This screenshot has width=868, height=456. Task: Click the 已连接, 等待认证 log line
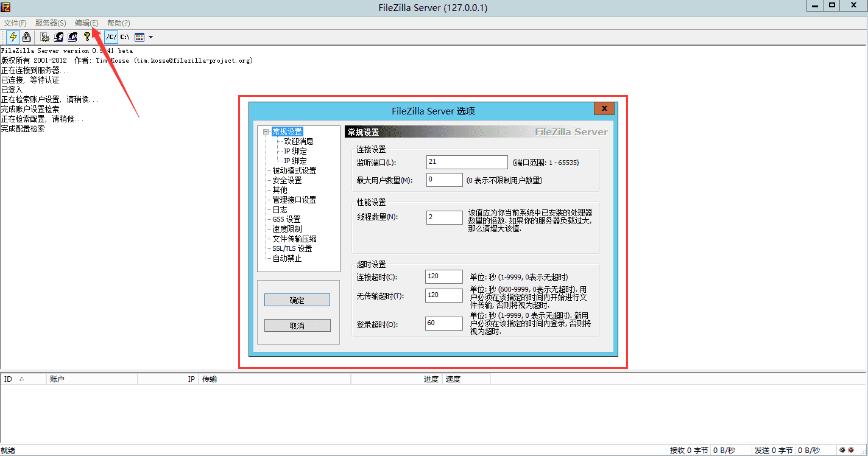click(x=30, y=80)
